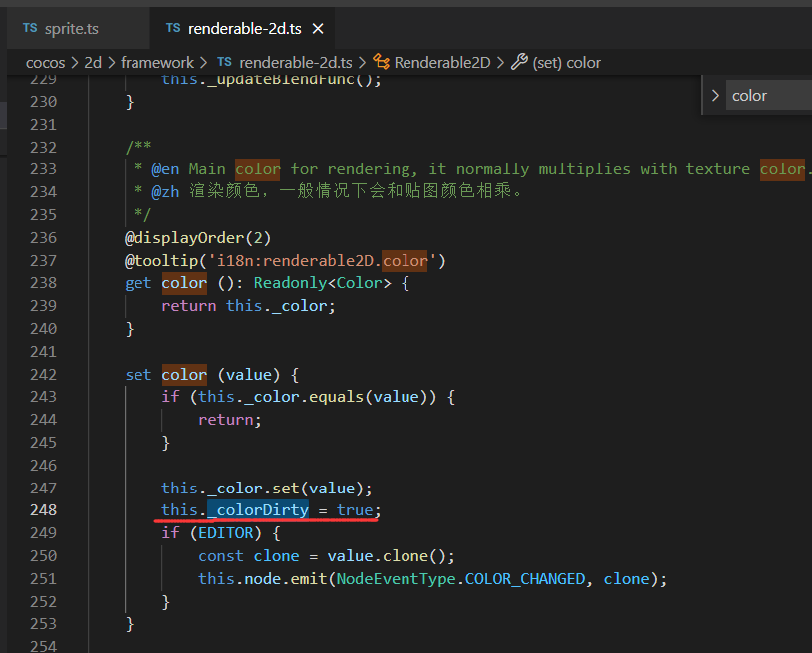
Task: Select the renderable-2d.ts tab
Action: (x=244, y=29)
